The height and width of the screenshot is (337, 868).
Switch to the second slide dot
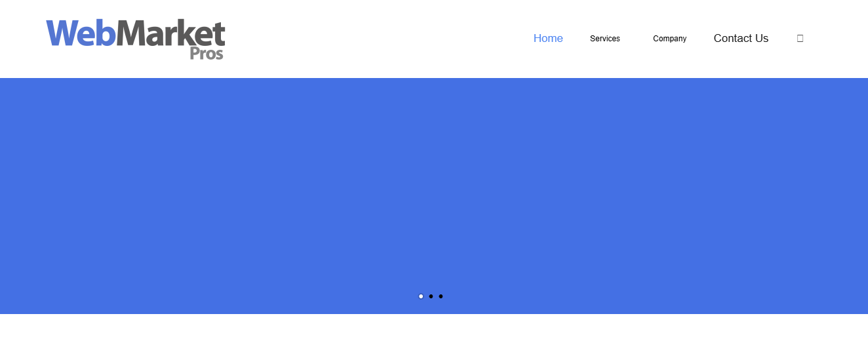click(431, 296)
